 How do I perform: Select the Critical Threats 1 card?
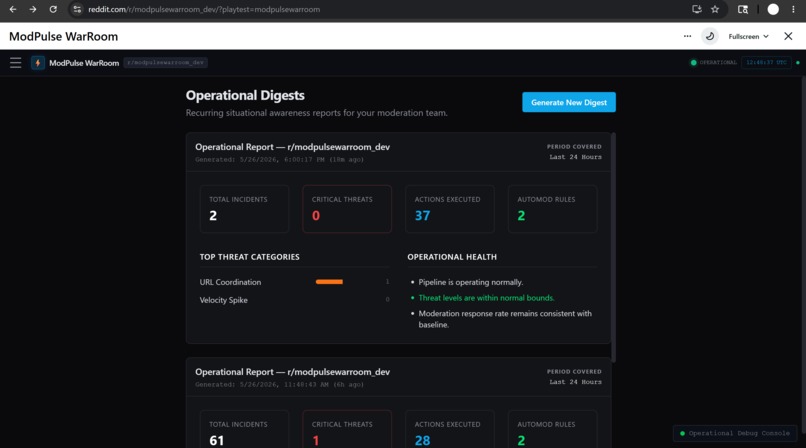[x=347, y=430]
